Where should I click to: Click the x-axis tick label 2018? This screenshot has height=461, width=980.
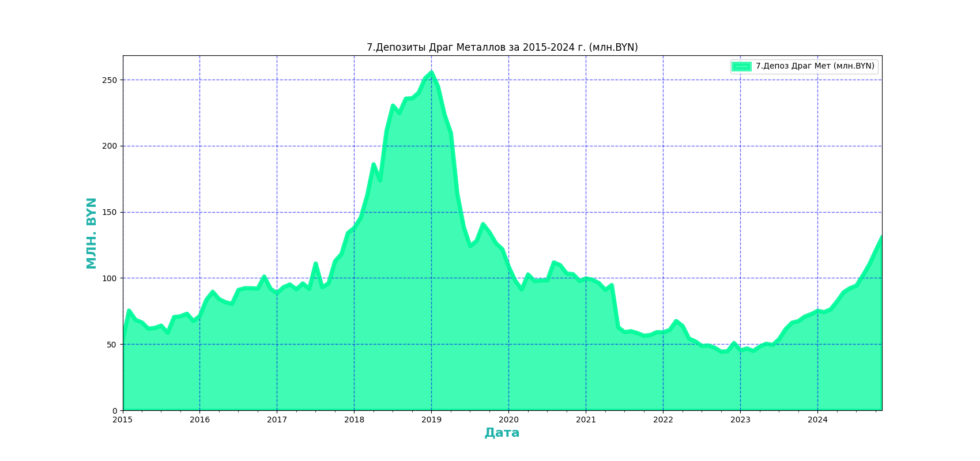[x=354, y=420]
